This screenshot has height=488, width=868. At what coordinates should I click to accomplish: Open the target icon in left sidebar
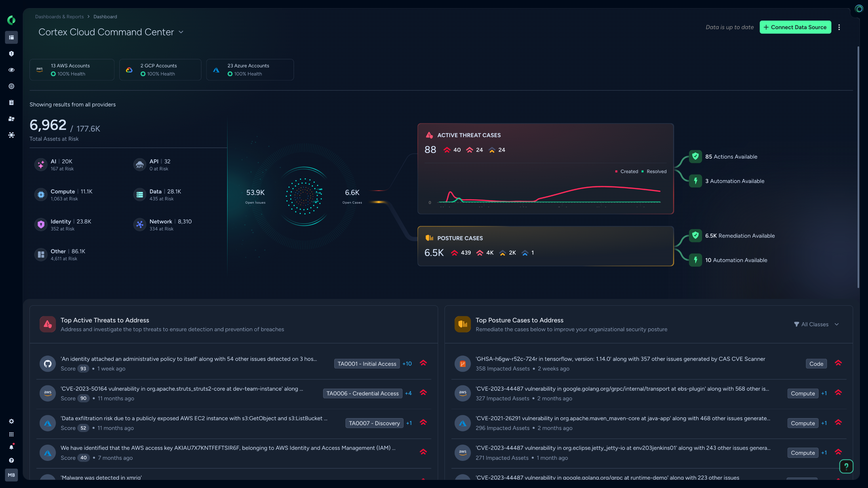coord(11,86)
